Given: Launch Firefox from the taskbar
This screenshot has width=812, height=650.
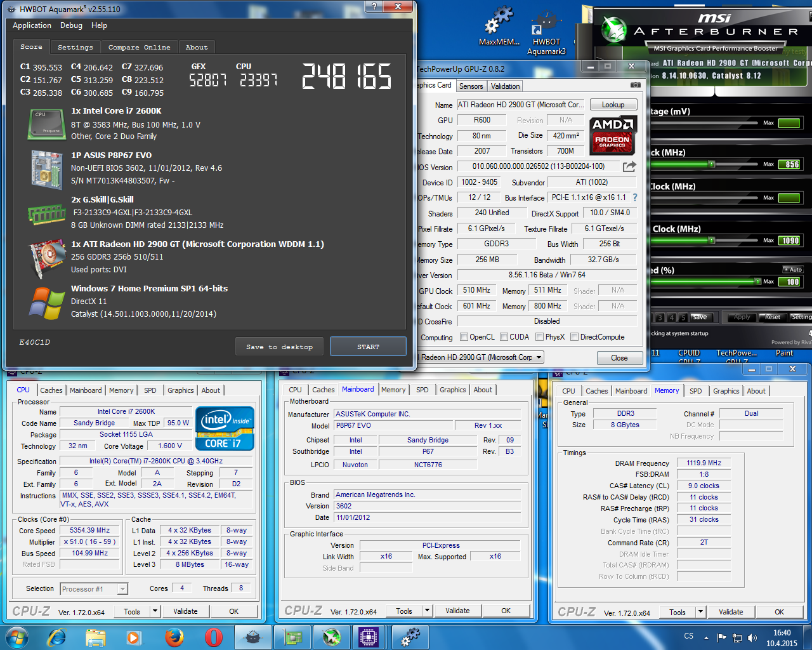Looking at the screenshot, I should (x=174, y=637).
